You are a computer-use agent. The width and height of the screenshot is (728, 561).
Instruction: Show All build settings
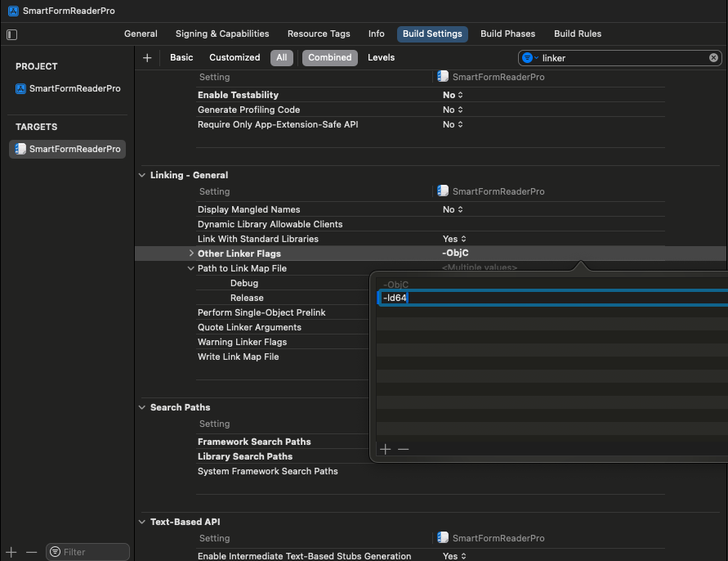click(x=282, y=57)
